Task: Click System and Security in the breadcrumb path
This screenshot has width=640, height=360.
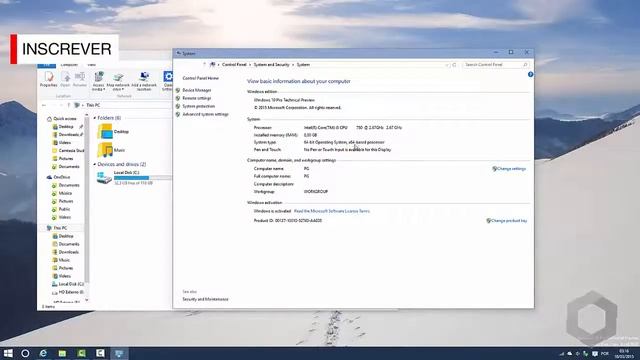Action: 271,64
